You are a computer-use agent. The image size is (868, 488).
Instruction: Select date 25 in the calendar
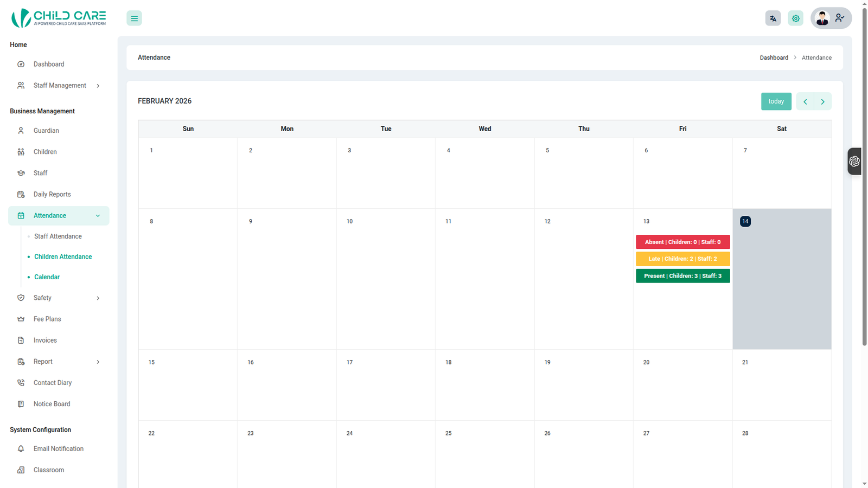click(449, 433)
